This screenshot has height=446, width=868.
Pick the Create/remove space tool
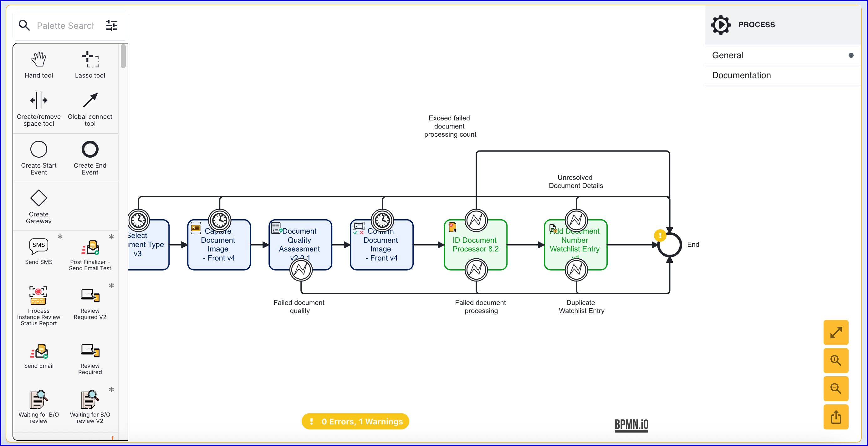point(38,100)
